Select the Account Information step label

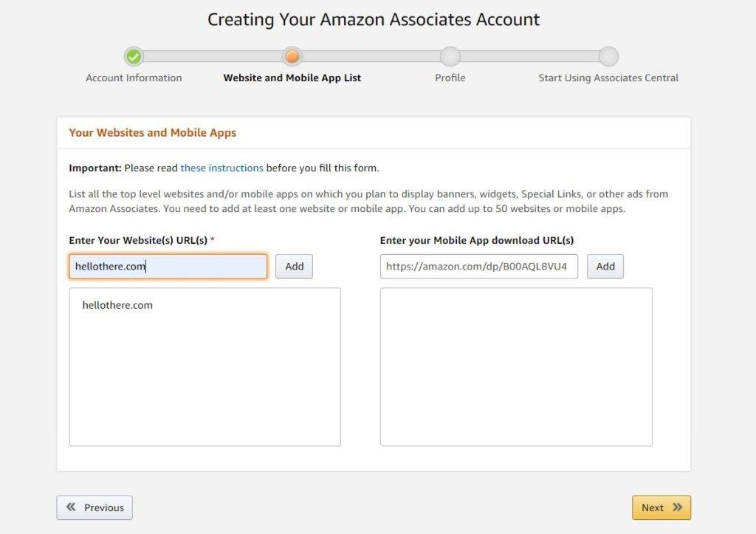[x=134, y=78]
